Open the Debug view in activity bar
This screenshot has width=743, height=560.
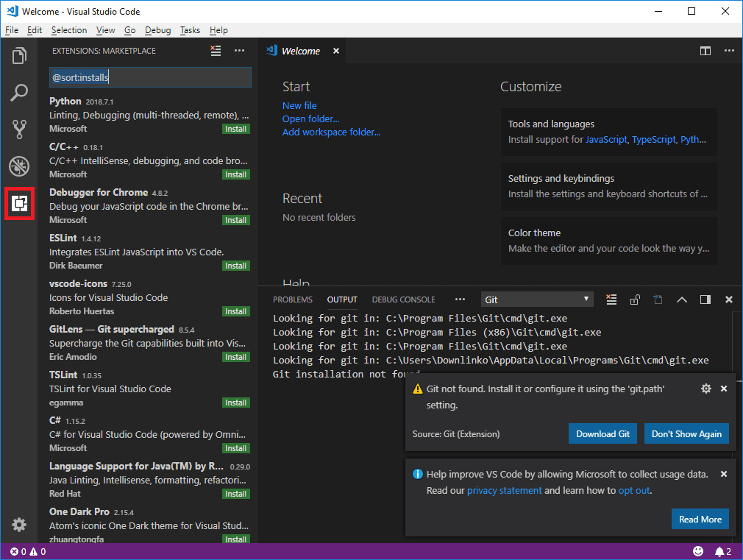[x=19, y=166]
